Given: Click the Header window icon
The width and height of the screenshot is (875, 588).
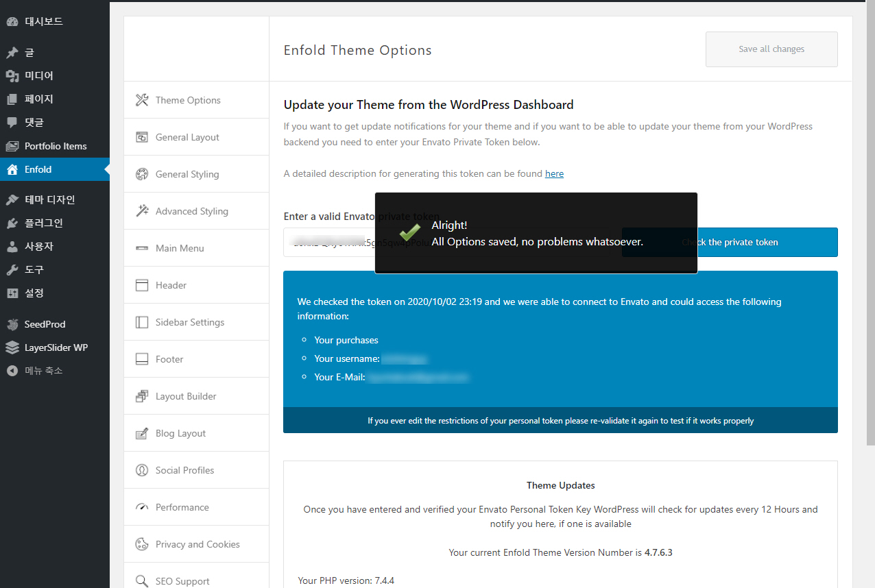Looking at the screenshot, I should 142,285.
